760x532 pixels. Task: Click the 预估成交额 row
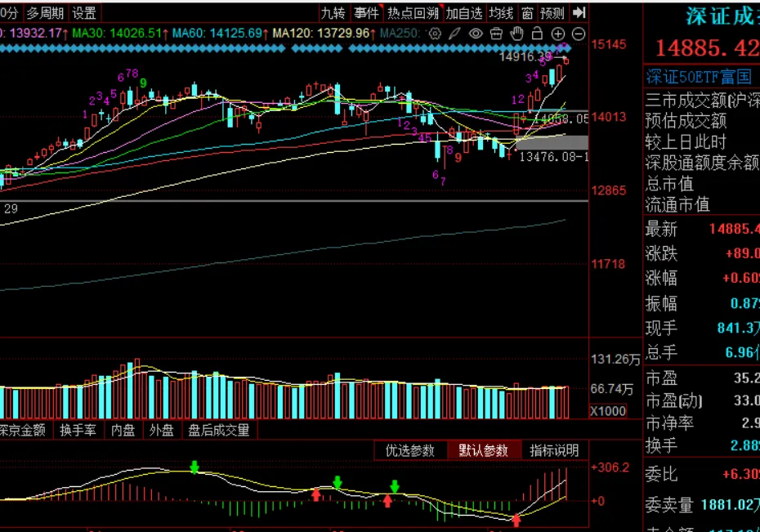click(x=702, y=120)
